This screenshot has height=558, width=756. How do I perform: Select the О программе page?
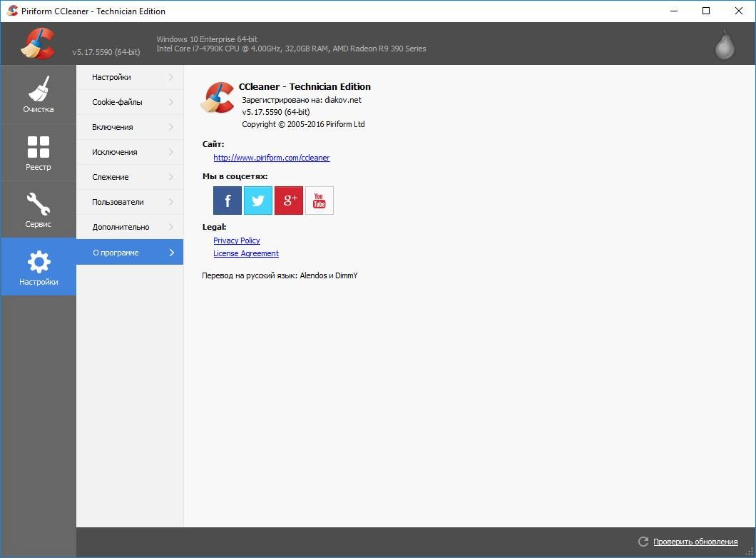tap(130, 252)
